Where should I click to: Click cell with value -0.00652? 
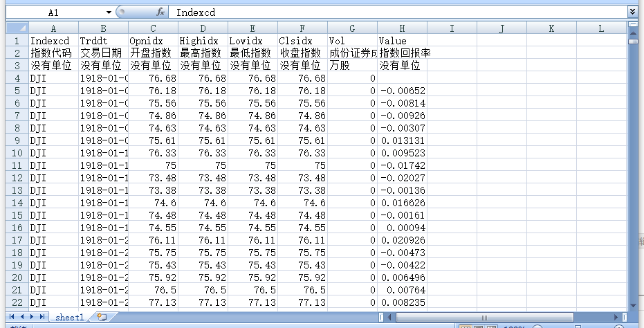[x=402, y=91]
